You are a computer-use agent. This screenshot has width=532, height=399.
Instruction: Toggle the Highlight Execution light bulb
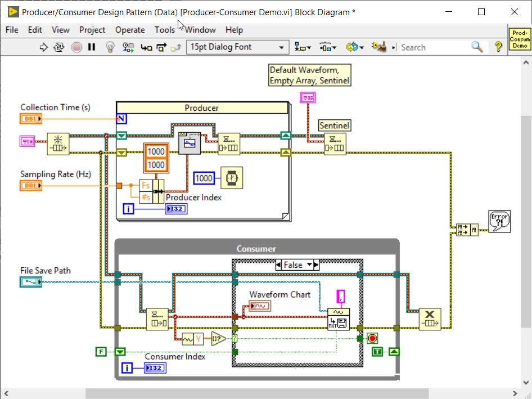coord(110,47)
